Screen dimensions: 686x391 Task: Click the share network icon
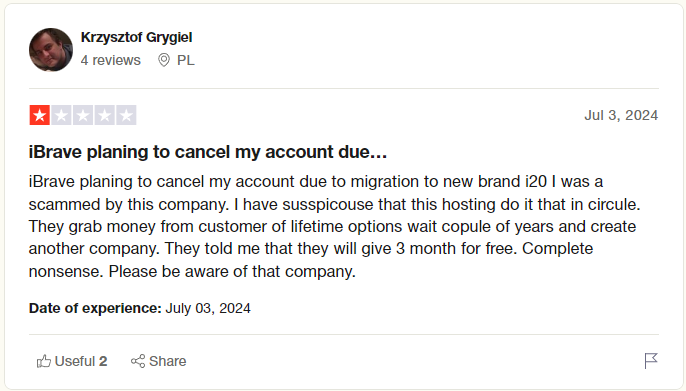(x=138, y=361)
